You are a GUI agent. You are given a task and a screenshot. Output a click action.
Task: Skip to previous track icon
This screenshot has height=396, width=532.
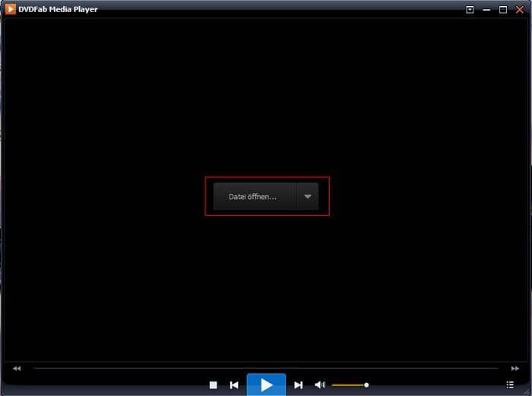234,385
